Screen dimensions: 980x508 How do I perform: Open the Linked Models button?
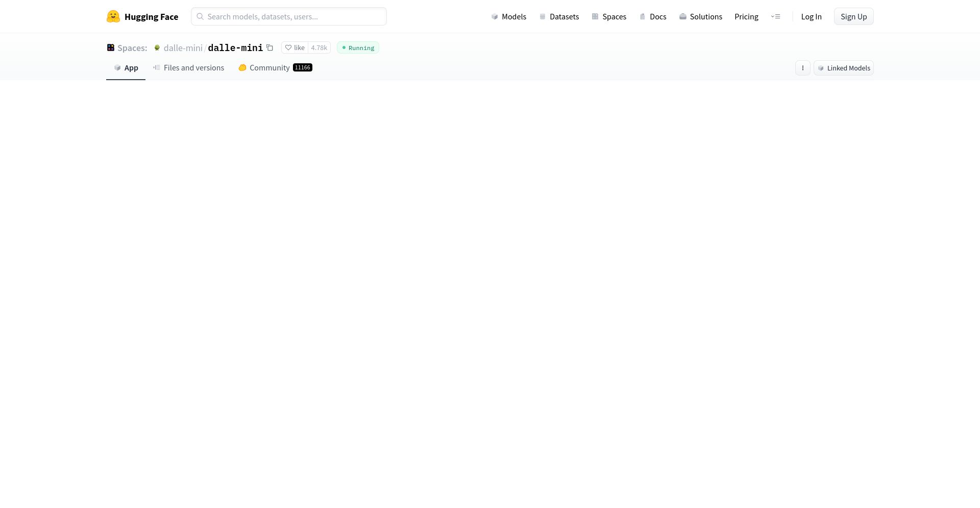(x=844, y=68)
